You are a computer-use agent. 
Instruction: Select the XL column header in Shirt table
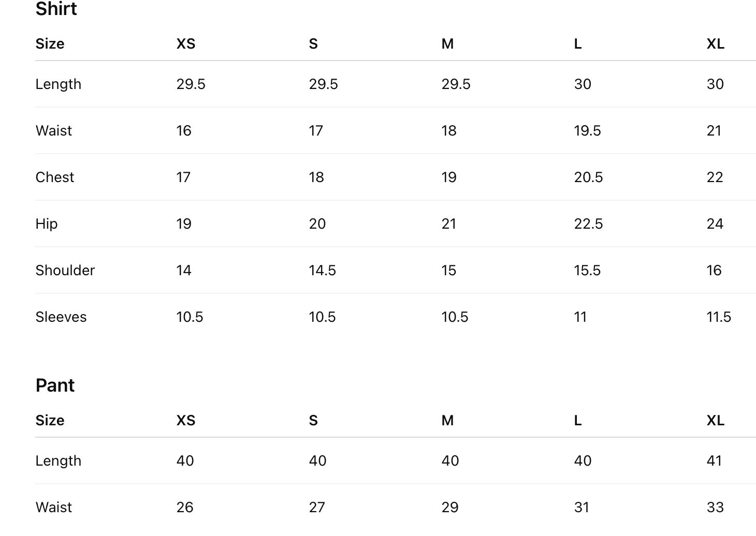715,44
